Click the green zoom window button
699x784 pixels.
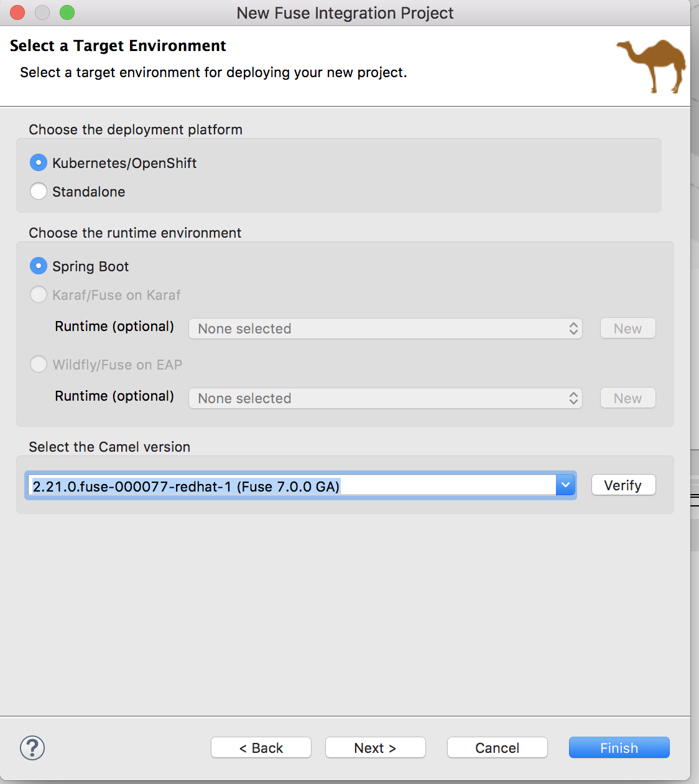67,12
